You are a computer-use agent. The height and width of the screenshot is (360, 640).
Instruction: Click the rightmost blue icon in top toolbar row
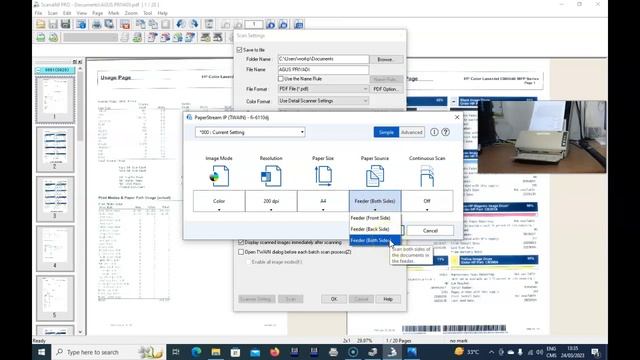click(299, 24)
